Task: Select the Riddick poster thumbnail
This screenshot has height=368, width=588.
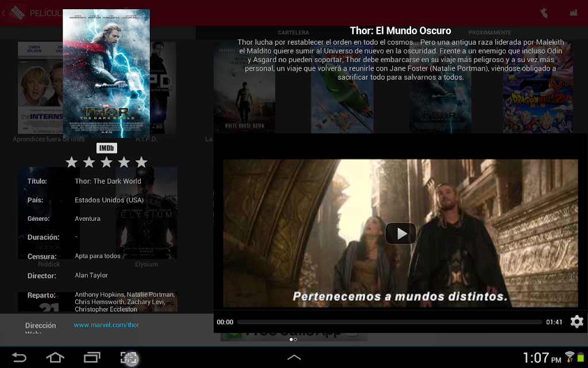Action: pos(49,213)
